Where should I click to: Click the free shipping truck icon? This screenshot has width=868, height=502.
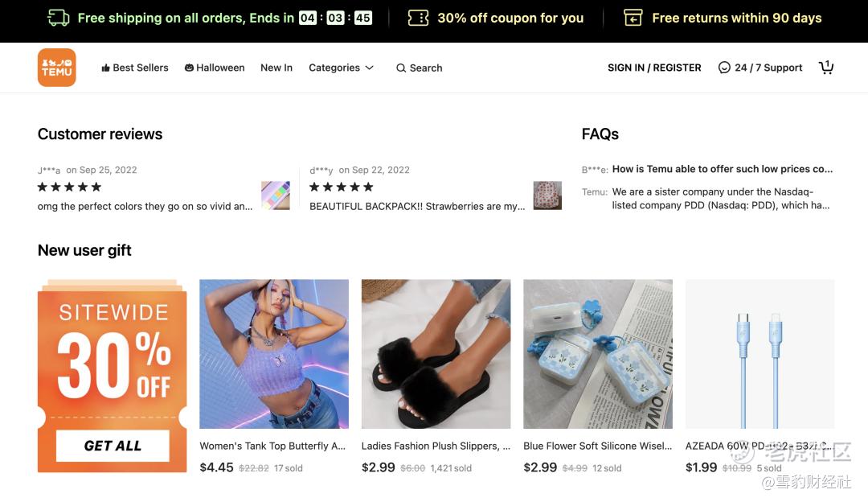[59, 18]
